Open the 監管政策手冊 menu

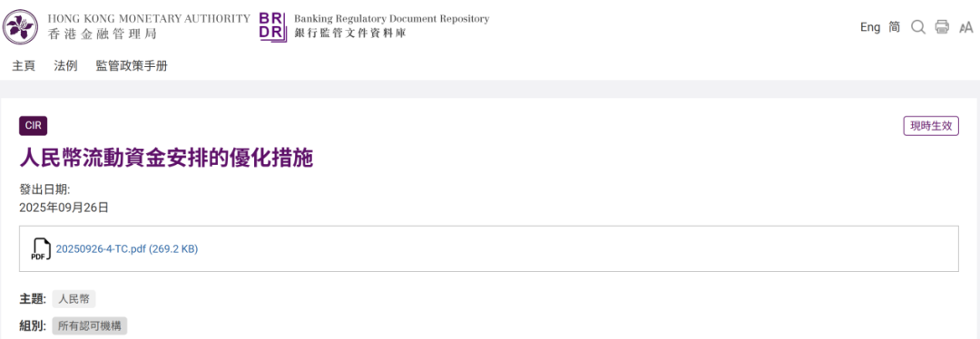coord(132,65)
